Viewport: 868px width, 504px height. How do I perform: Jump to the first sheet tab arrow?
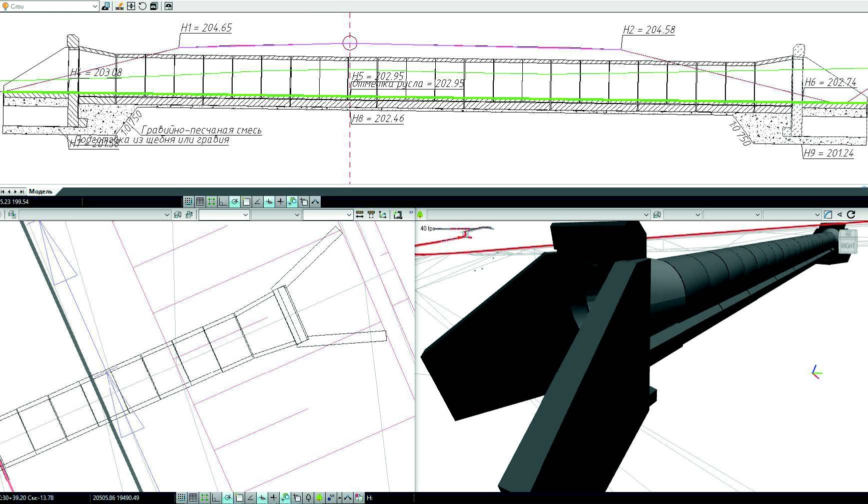click(x=3, y=191)
